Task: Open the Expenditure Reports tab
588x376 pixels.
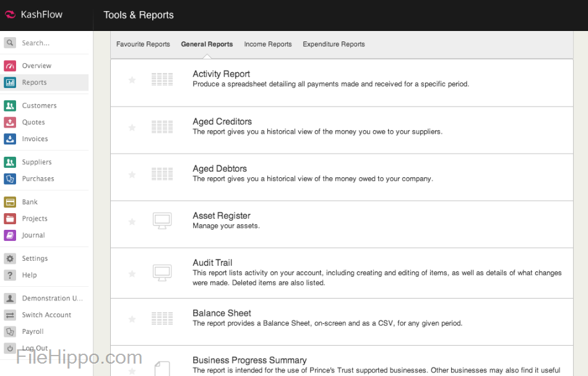Action: pos(333,44)
